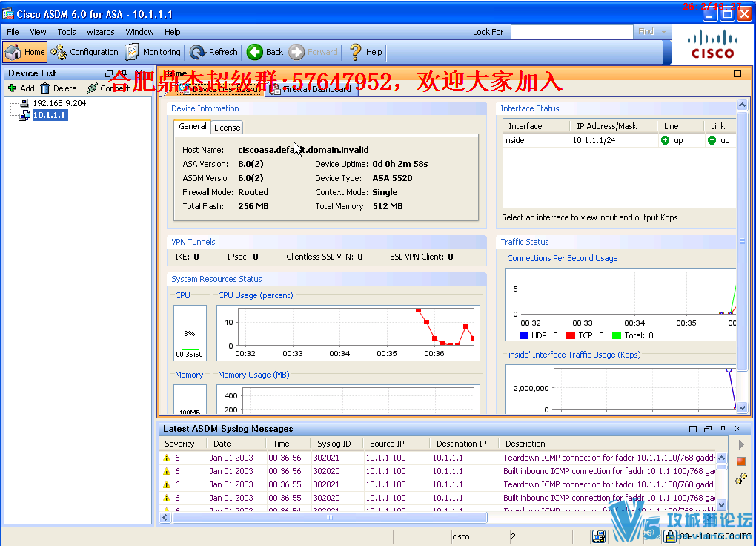Select first syslog row at 00:36:56 ID 302021
756x546 pixels.
(438, 458)
